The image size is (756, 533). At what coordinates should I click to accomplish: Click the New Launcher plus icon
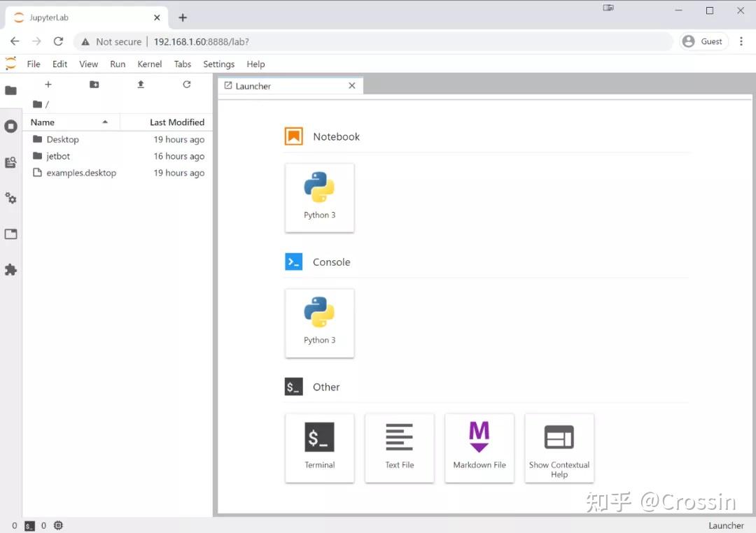pyautogui.click(x=48, y=85)
